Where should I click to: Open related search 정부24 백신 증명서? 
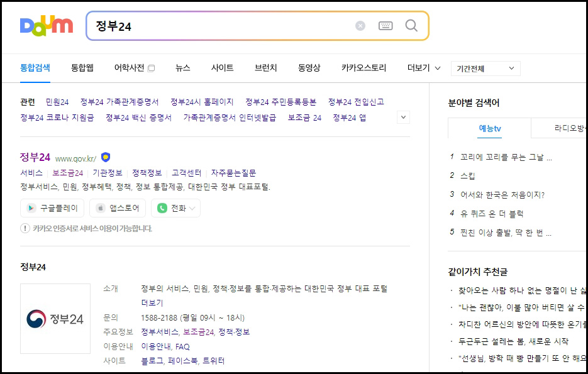[x=138, y=118]
